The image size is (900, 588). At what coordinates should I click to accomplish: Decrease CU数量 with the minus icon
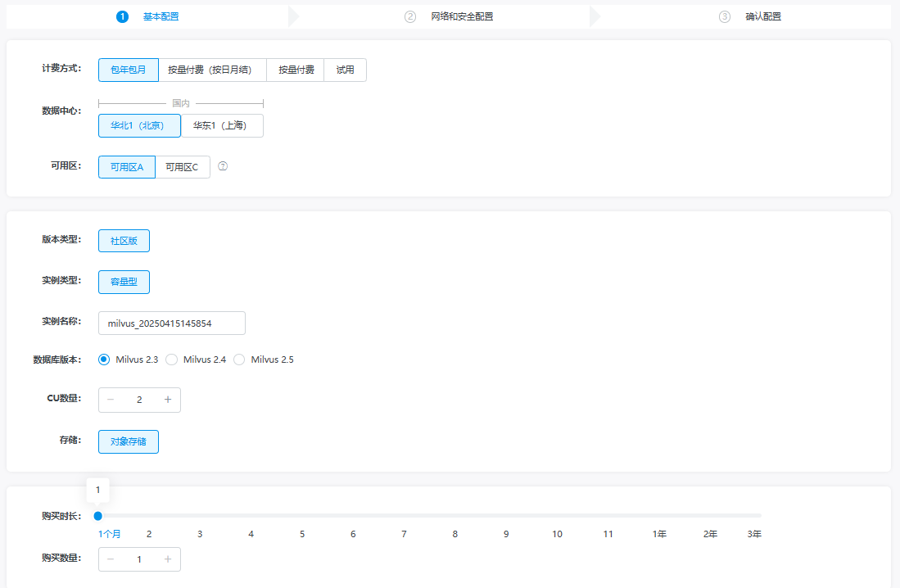[x=111, y=400]
